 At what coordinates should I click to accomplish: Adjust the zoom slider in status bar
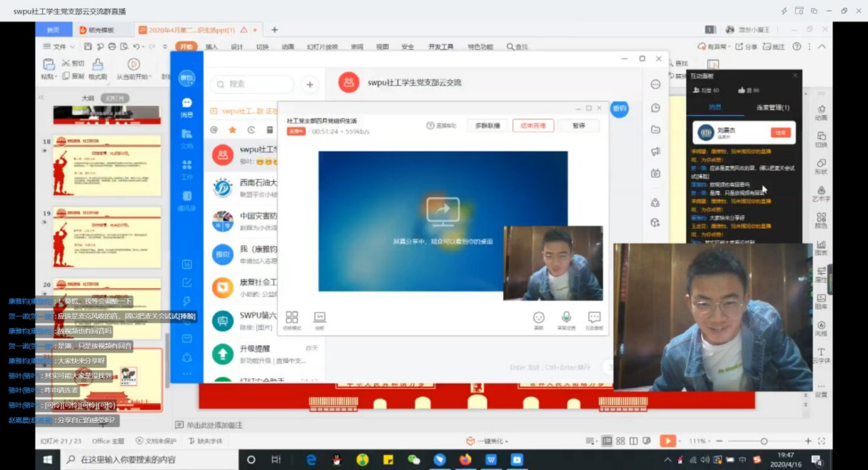764,442
